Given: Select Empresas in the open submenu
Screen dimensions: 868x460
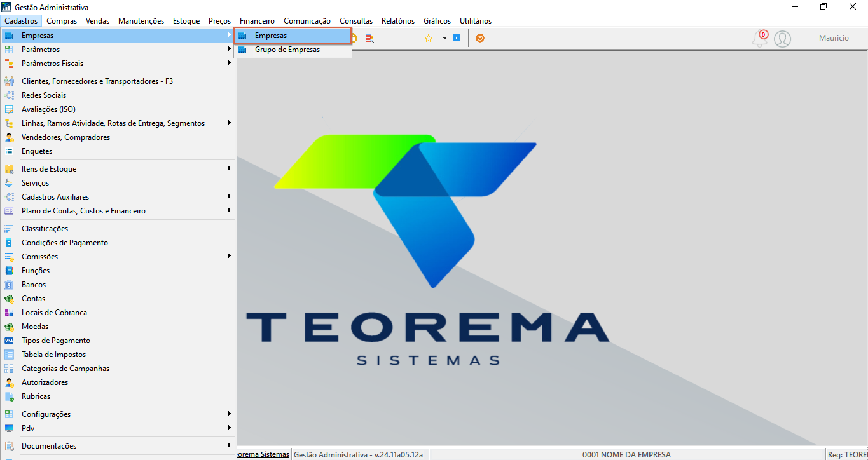Looking at the screenshot, I should [293, 36].
